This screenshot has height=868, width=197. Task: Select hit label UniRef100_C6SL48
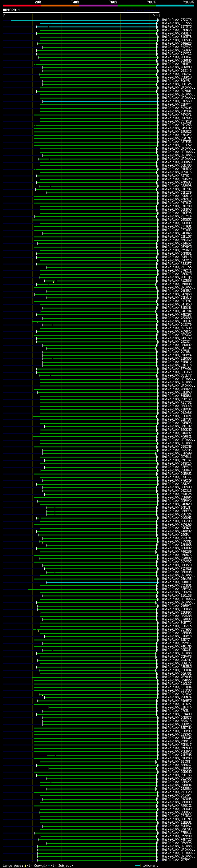coord(177,406)
